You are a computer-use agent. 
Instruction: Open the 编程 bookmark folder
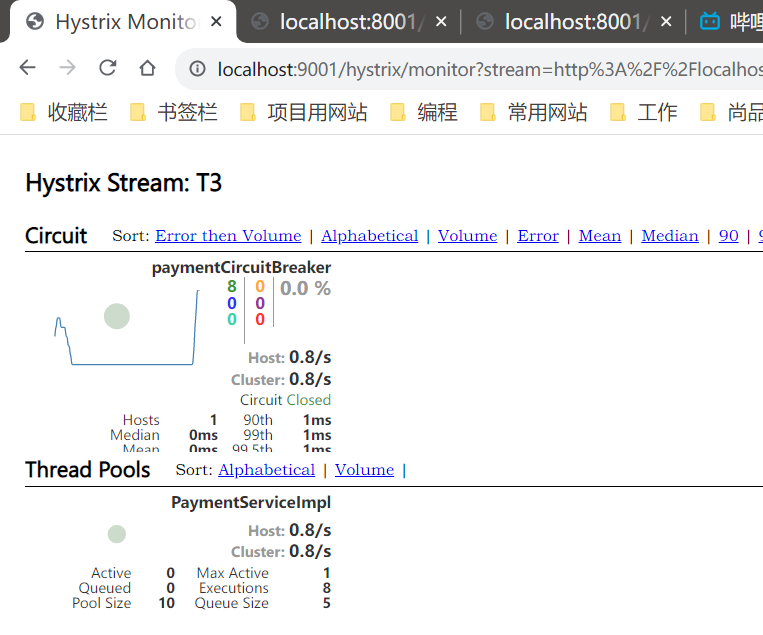pyautogui.click(x=424, y=112)
